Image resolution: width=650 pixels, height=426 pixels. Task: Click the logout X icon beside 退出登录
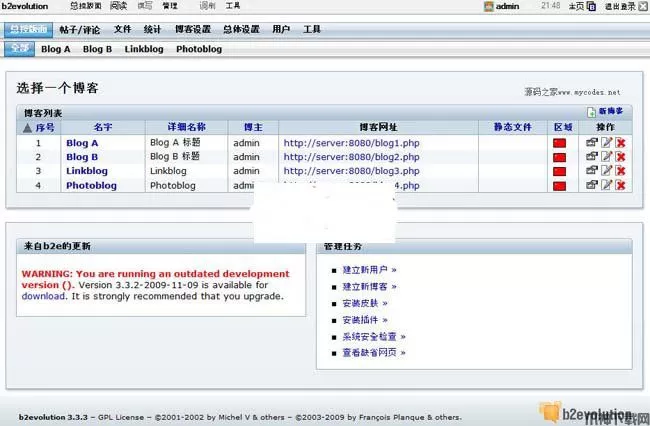[642, 7]
